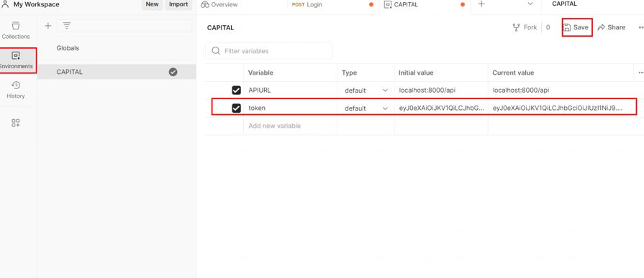Click the token current value cell
The height and width of the screenshot is (278, 644).
pos(561,108)
